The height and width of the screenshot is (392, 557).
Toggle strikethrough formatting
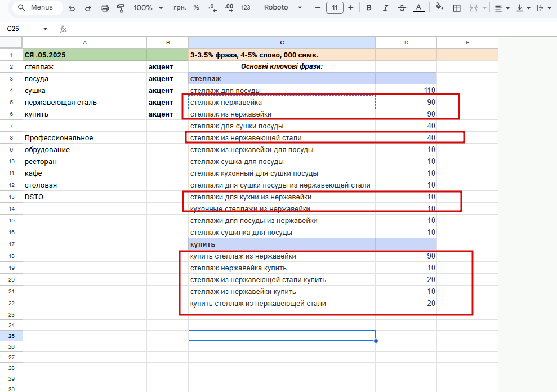point(402,8)
